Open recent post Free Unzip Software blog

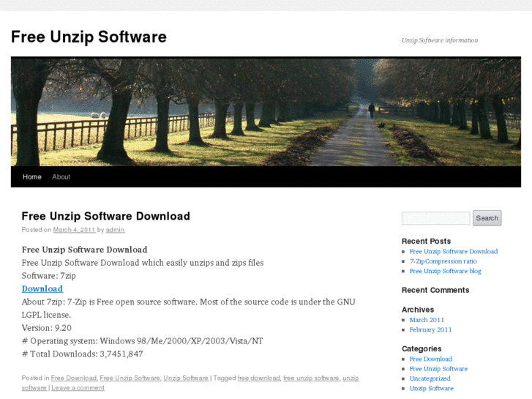coord(445,272)
